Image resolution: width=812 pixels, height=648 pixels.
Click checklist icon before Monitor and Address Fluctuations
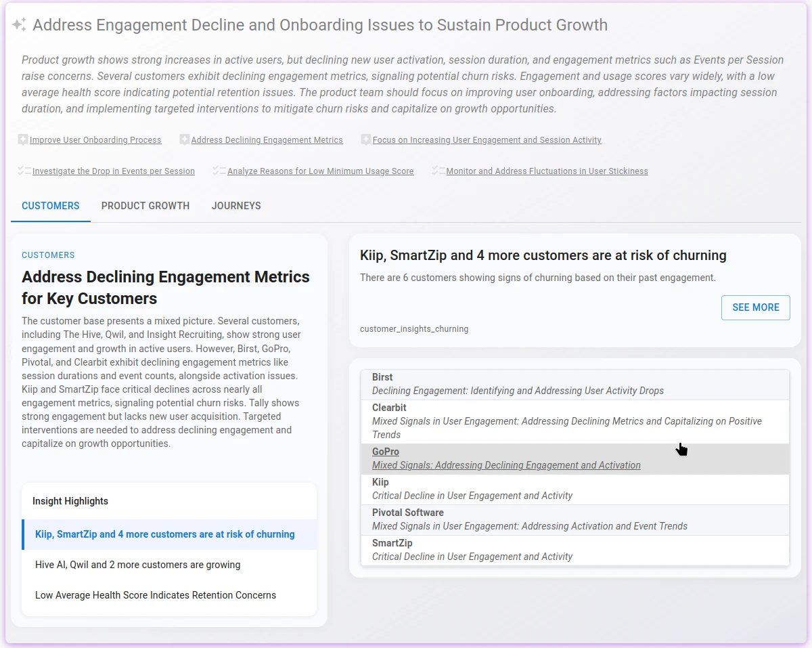click(x=438, y=171)
